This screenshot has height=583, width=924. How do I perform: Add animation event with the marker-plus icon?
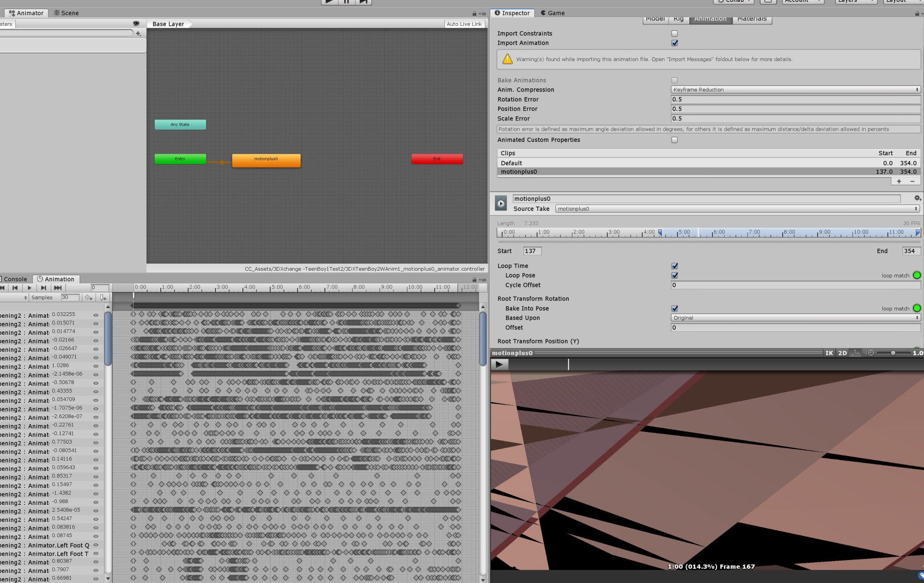tap(103, 298)
